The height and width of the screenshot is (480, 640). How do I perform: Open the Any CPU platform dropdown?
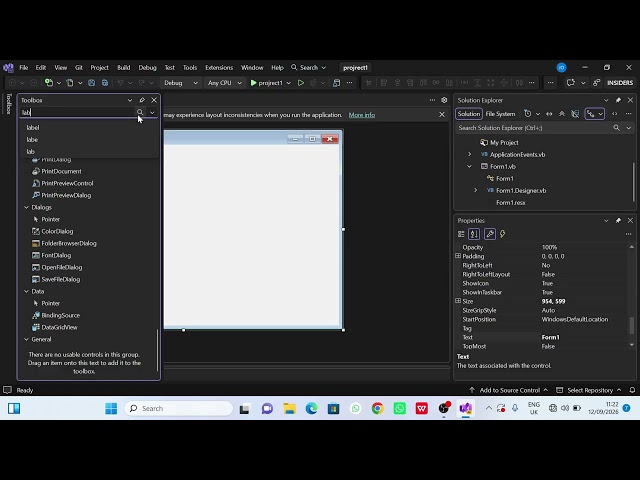point(224,83)
